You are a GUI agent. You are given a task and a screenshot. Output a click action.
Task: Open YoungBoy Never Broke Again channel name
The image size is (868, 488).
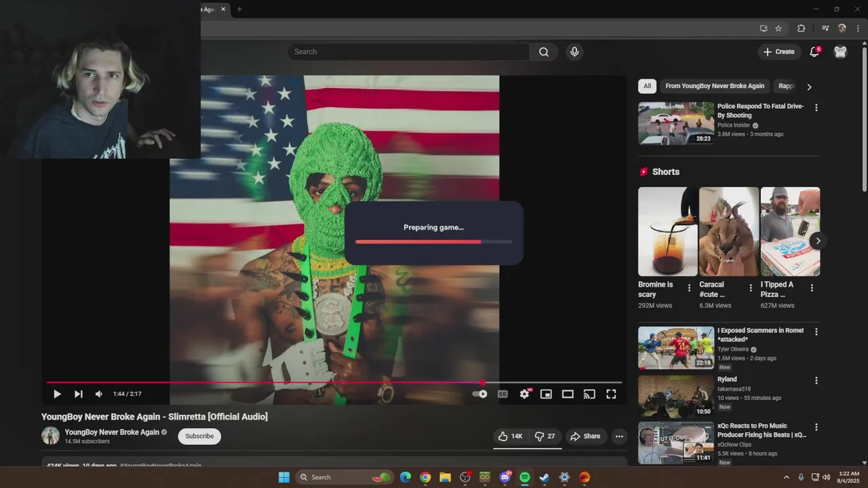112,432
